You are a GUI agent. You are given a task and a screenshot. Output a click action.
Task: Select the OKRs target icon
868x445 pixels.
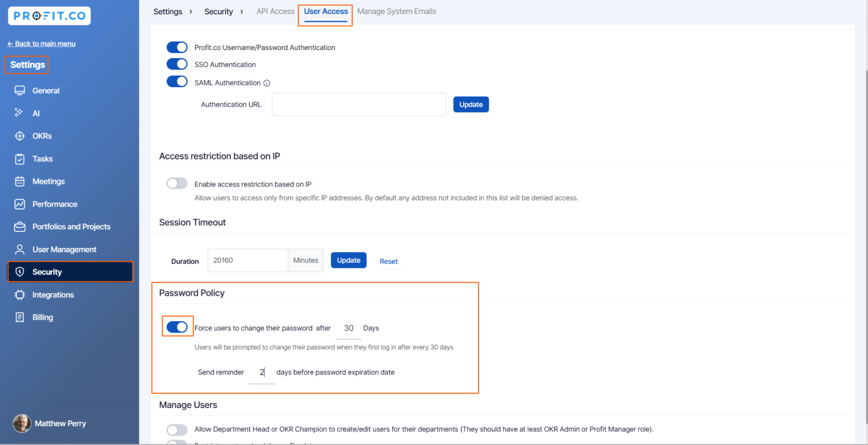pos(20,136)
